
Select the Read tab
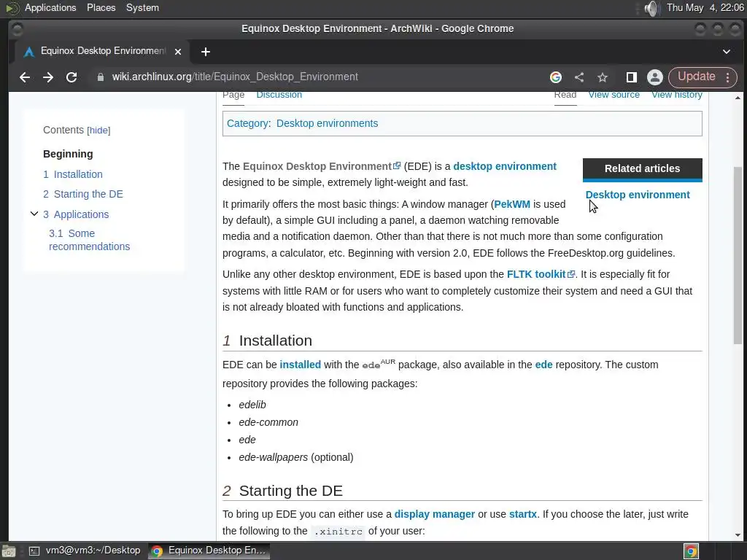point(565,95)
